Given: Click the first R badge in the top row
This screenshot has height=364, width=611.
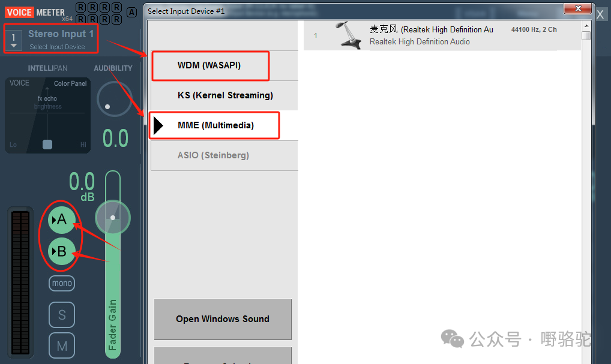Looking at the screenshot, I should (82, 8).
